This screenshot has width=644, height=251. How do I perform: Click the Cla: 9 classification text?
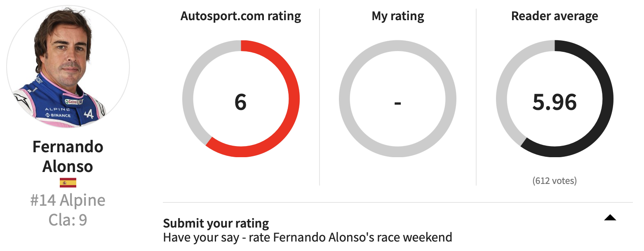[68, 220]
